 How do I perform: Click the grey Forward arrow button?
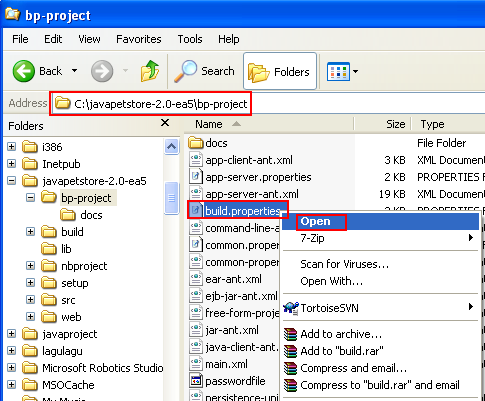point(102,71)
